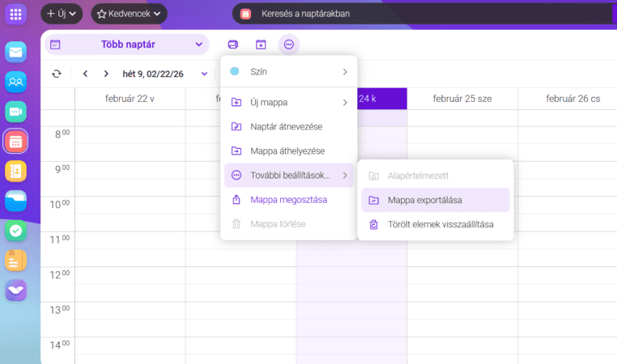Viewport: 617px width, 364px height.
Task: Click the refresh calendar icon
Action: pos(56,74)
